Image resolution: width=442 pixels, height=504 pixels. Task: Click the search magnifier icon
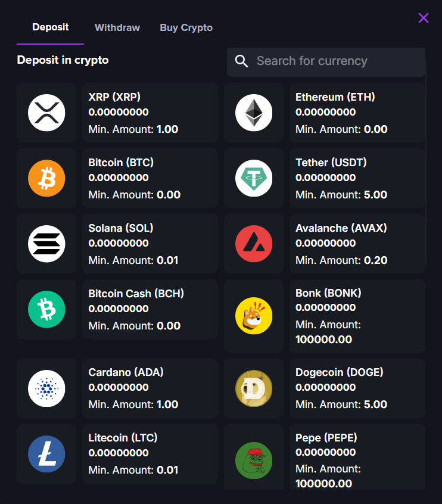pyautogui.click(x=241, y=61)
